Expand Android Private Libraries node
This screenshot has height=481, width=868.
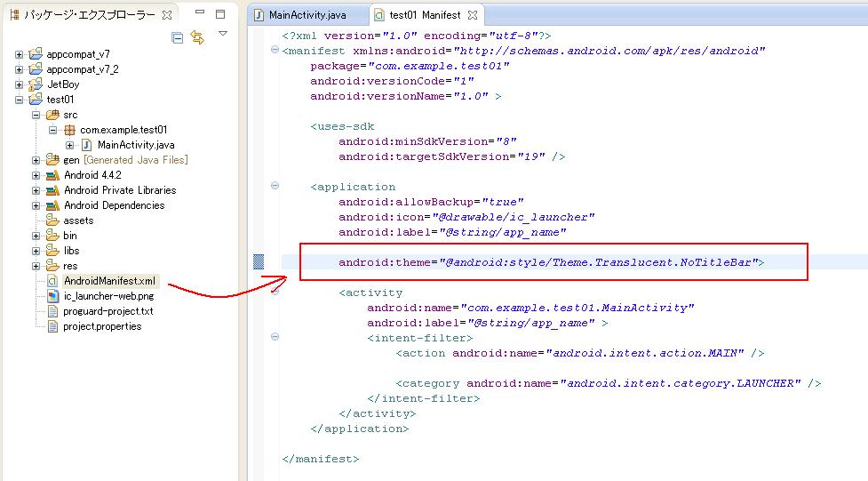pos(36,190)
